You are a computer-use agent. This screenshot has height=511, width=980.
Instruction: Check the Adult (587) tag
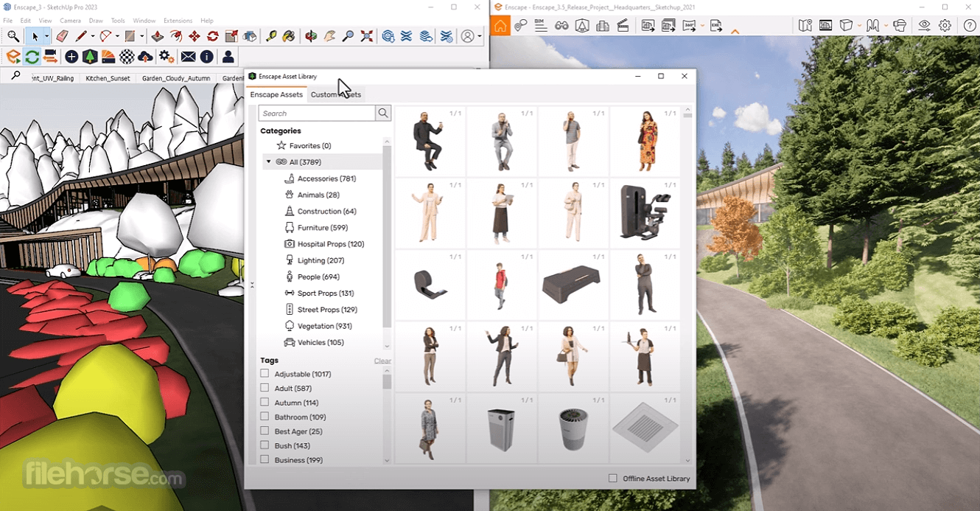pyautogui.click(x=265, y=388)
